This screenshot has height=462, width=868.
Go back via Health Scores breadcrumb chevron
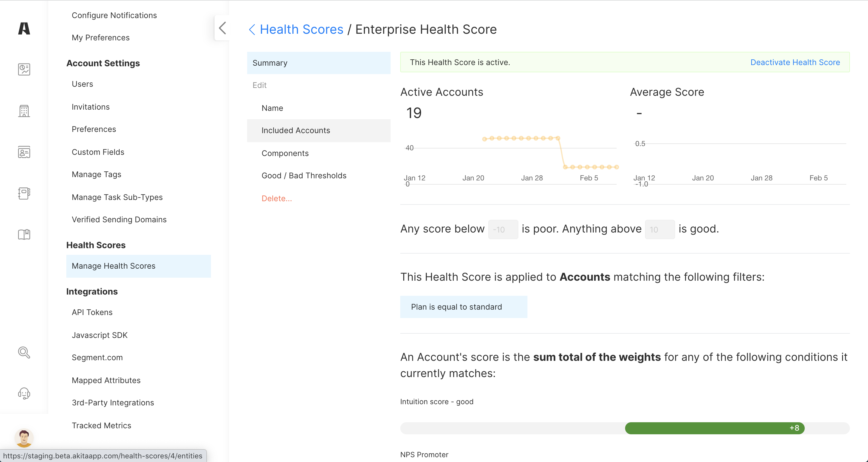click(x=252, y=30)
